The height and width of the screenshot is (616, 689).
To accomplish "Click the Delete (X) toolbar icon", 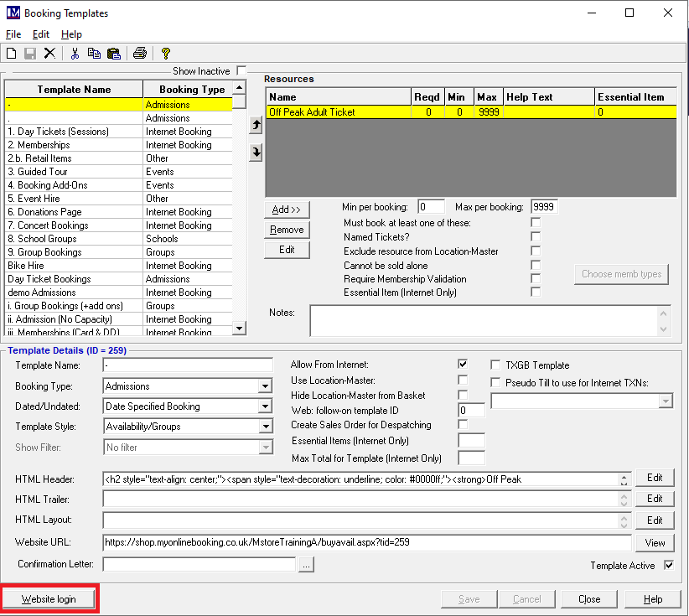I will click(x=49, y=54).
